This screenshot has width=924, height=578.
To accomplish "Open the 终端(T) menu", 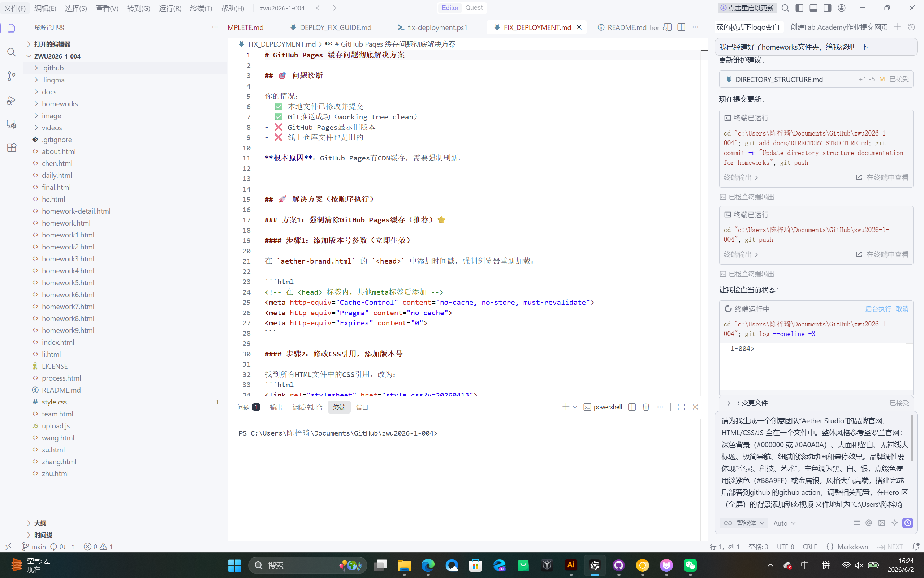I will [201, 8].
